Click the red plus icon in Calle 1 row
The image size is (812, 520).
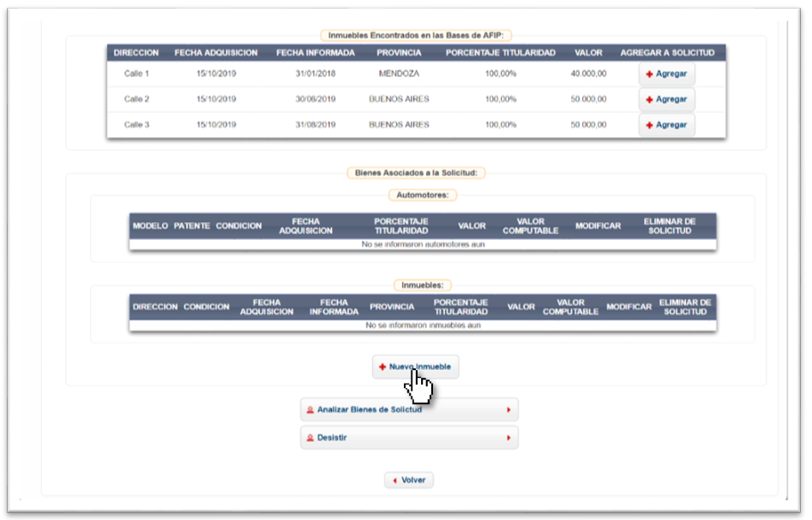[x=650, y=75]
